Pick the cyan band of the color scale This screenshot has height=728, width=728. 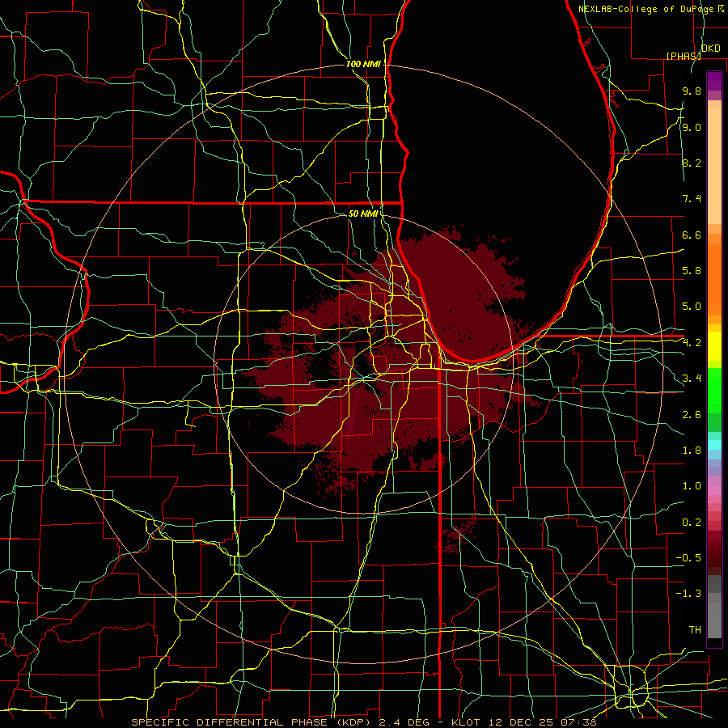coord(714,445)
